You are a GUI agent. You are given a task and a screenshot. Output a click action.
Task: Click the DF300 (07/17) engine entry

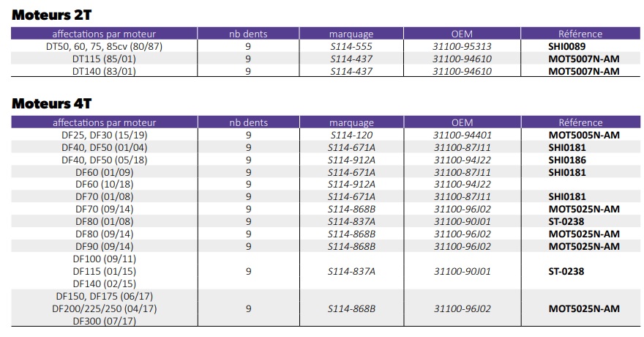click(x=104, y=321)
